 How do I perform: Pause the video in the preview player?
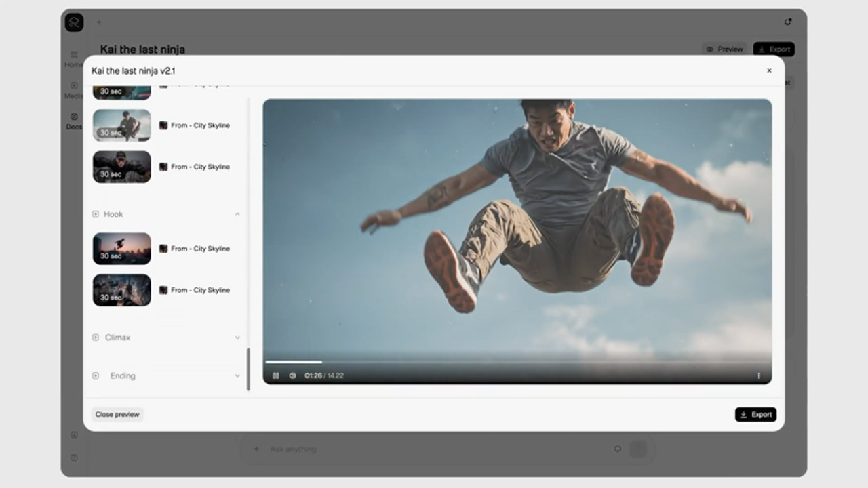(276, 375)
